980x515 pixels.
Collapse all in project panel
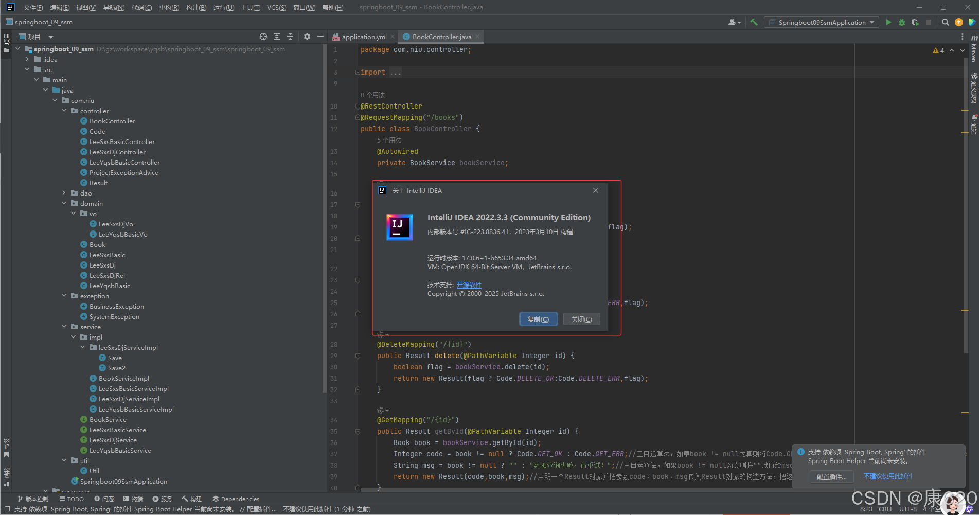point(290,37)
